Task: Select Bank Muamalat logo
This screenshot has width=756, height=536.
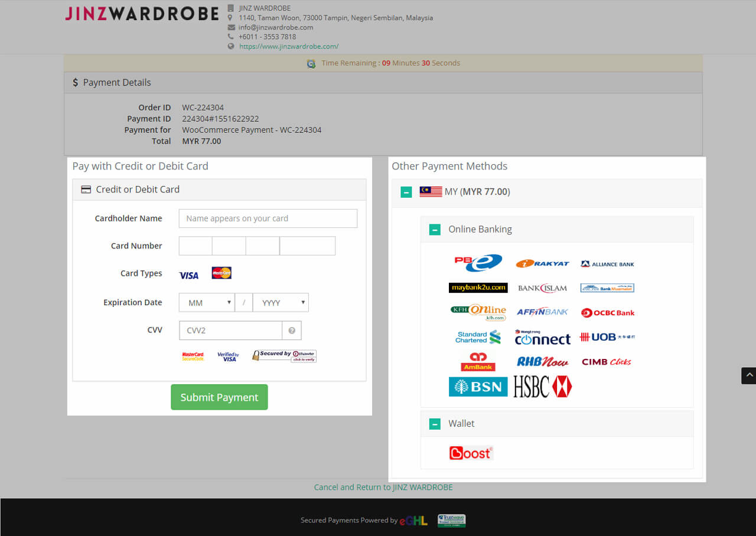Action: [x=607, y=288]
